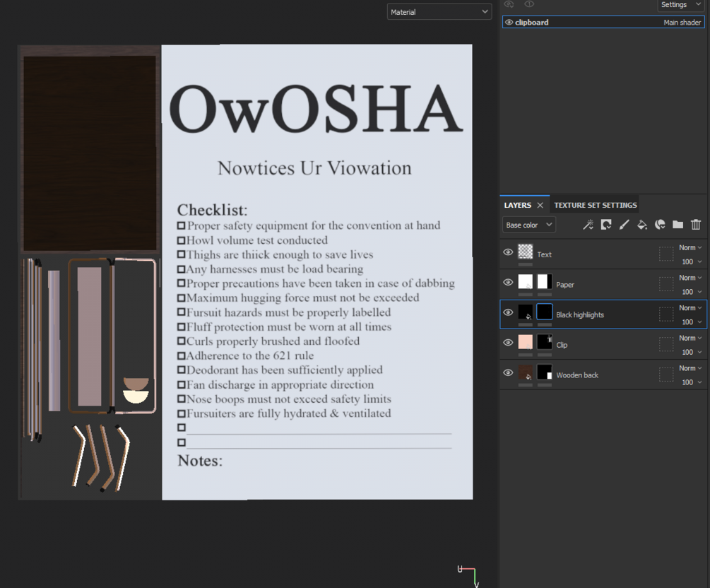710x588 pixels.
Task: Open opacity 100 dropdown on Paper layer
Action: (692, 292)
